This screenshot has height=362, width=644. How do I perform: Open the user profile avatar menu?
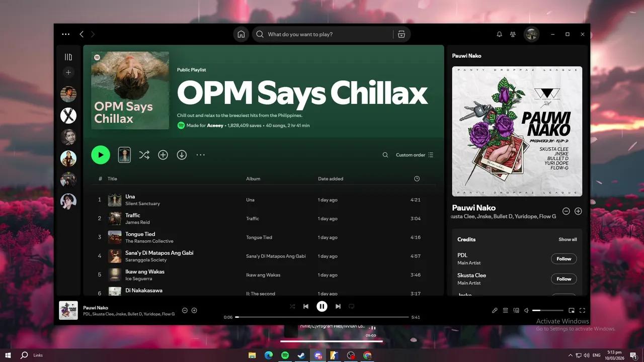pyautogui.click(x=531, y=34)
